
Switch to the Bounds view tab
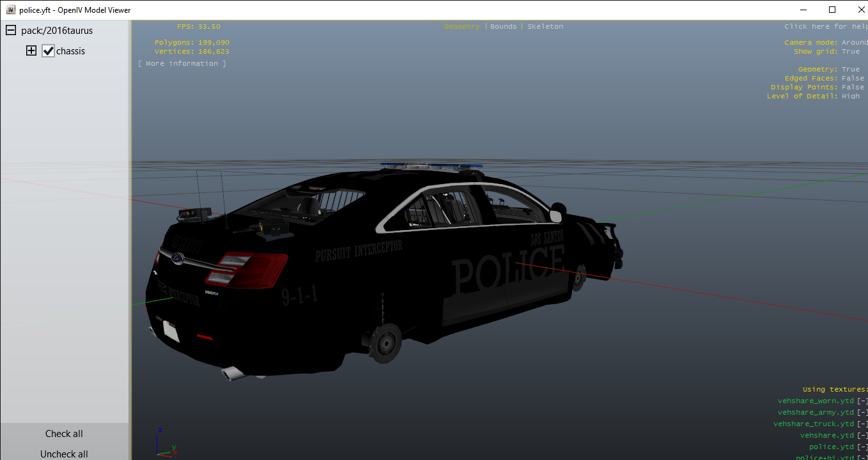pyautogui.click(x=503, y=27)
